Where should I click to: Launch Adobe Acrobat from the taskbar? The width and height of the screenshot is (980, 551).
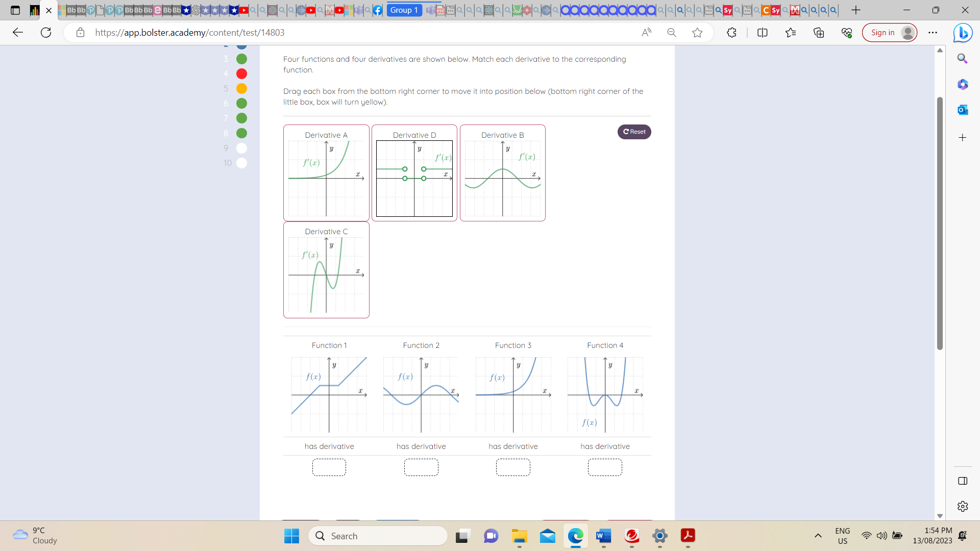(x=688, y=536)
